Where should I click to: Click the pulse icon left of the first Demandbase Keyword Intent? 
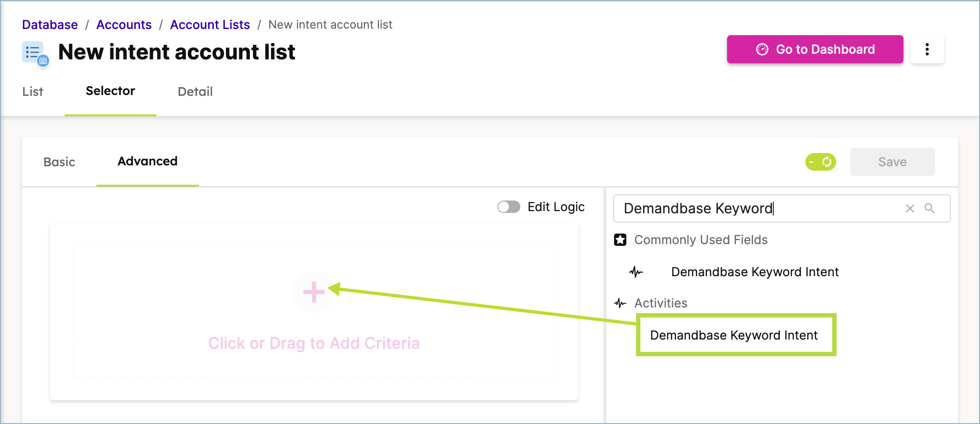point(636,272)
